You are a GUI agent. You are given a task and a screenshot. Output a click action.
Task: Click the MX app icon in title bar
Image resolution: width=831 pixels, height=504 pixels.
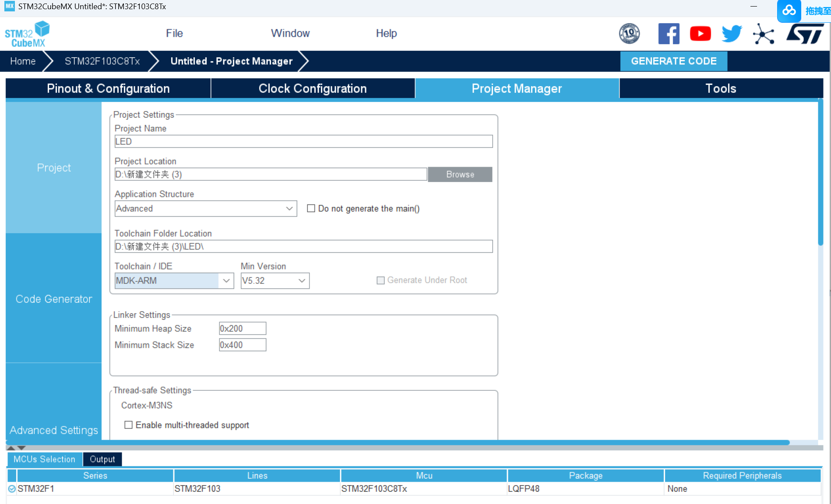10,6
